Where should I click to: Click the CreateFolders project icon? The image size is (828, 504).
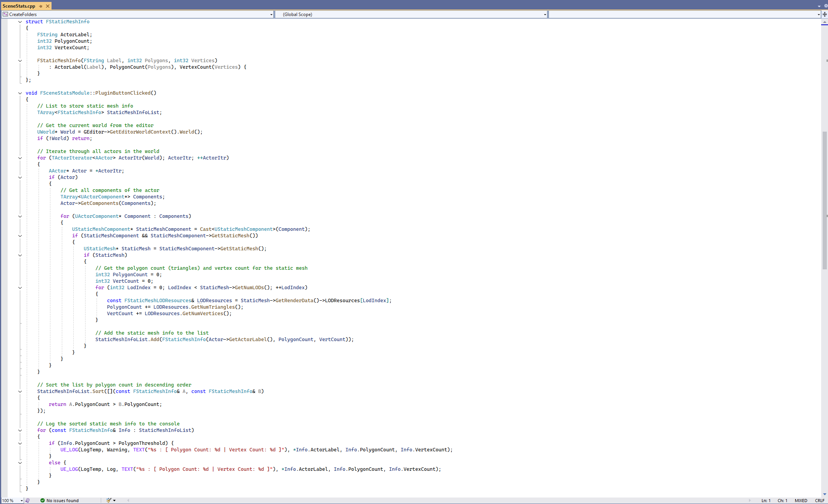tap(5, 14)
